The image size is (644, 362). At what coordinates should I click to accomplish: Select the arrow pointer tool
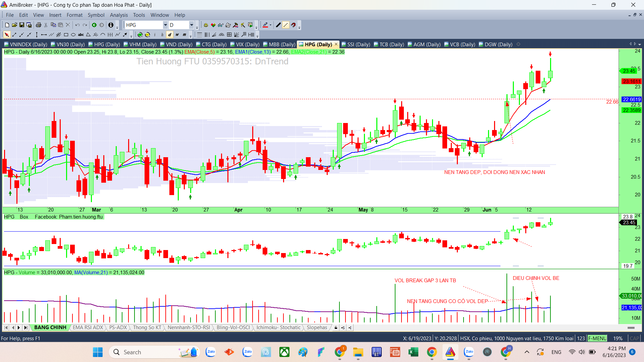(7, 35)
